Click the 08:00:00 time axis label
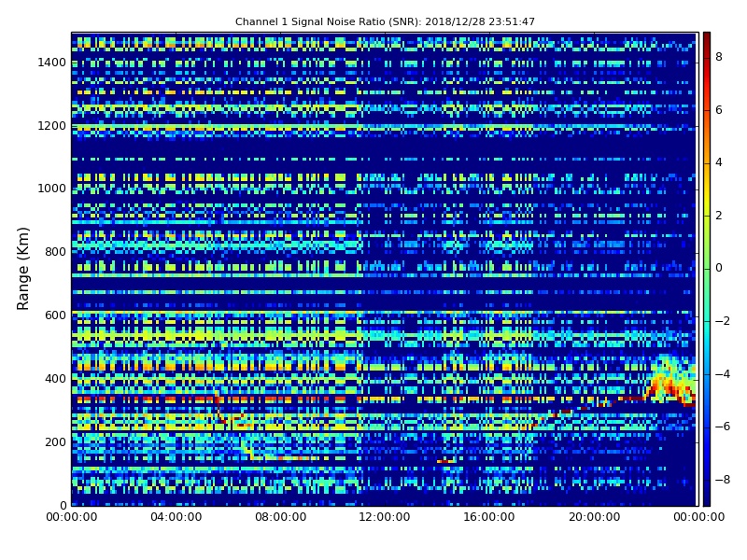 (281, 517)
